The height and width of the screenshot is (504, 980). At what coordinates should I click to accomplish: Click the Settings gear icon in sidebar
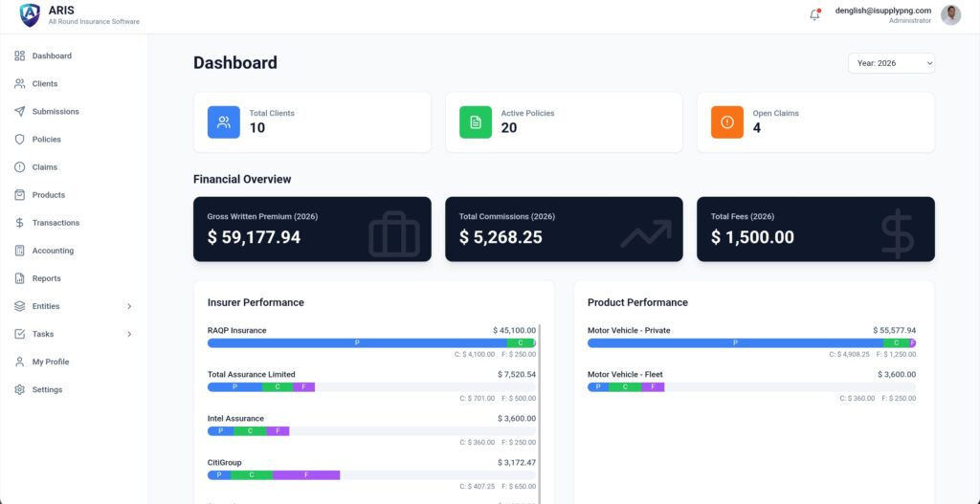pos(20,390)
